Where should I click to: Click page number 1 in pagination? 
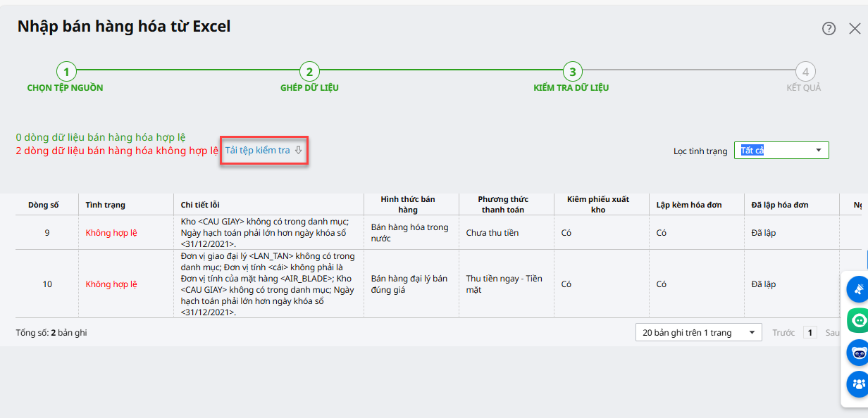pos(810,333)
